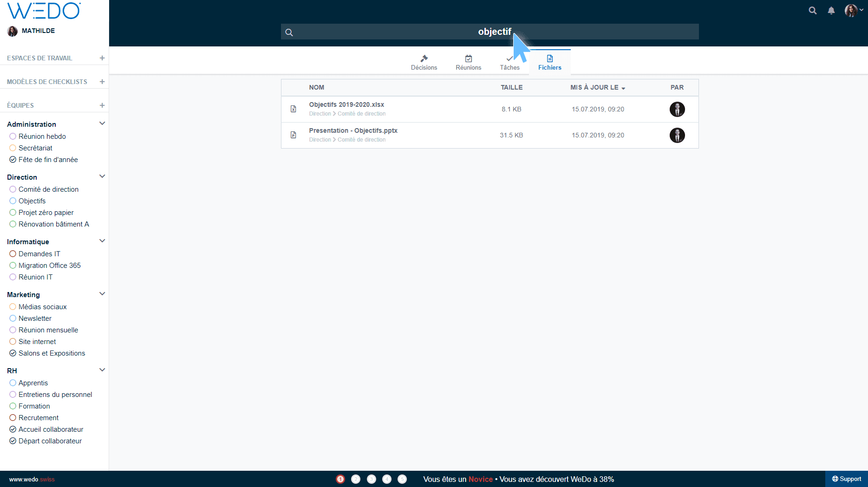The image size is (868, 487).
Task: Click the search magnifier icon in top bar
Action: pyautogui.click(x=812, y=10)
